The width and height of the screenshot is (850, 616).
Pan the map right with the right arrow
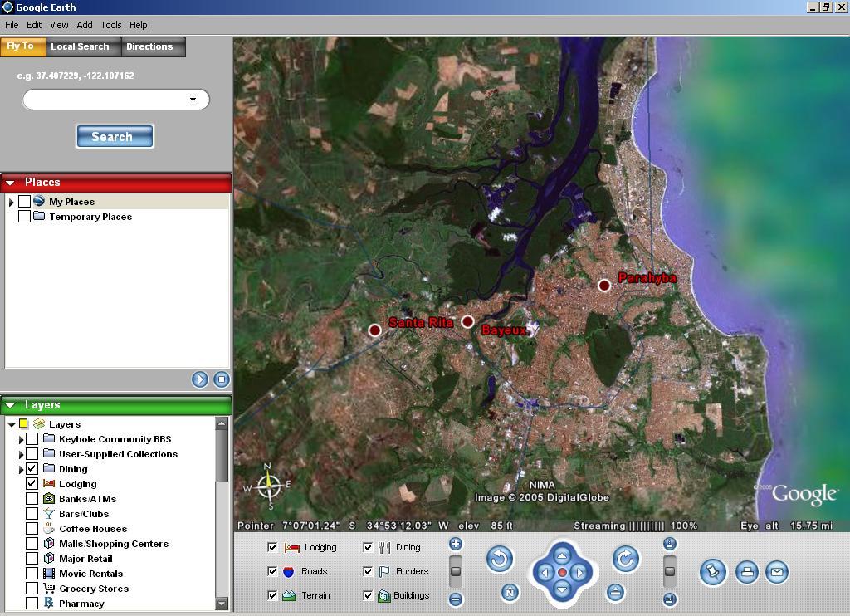point(579,572)
